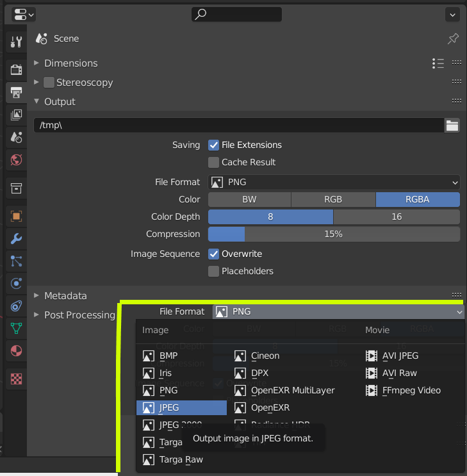
Task: Expand the Dimensions panel
Action: 70,63
